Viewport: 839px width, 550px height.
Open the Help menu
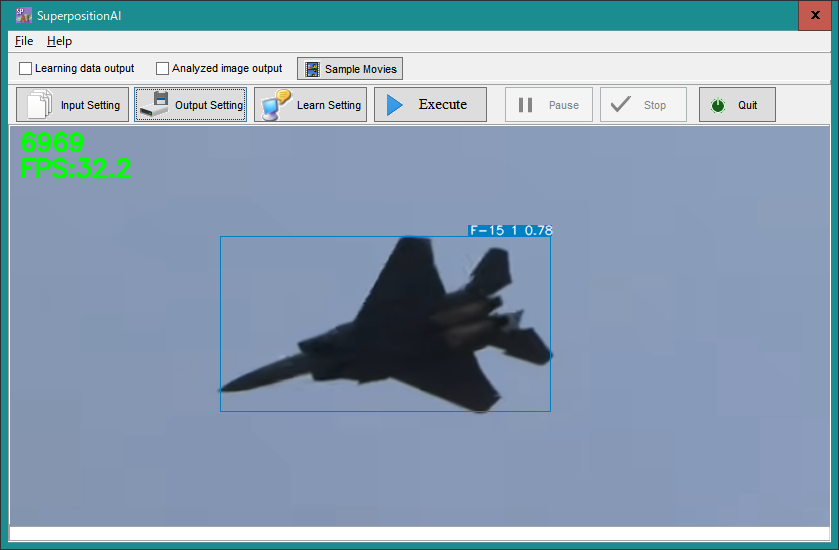pos(59,41)
